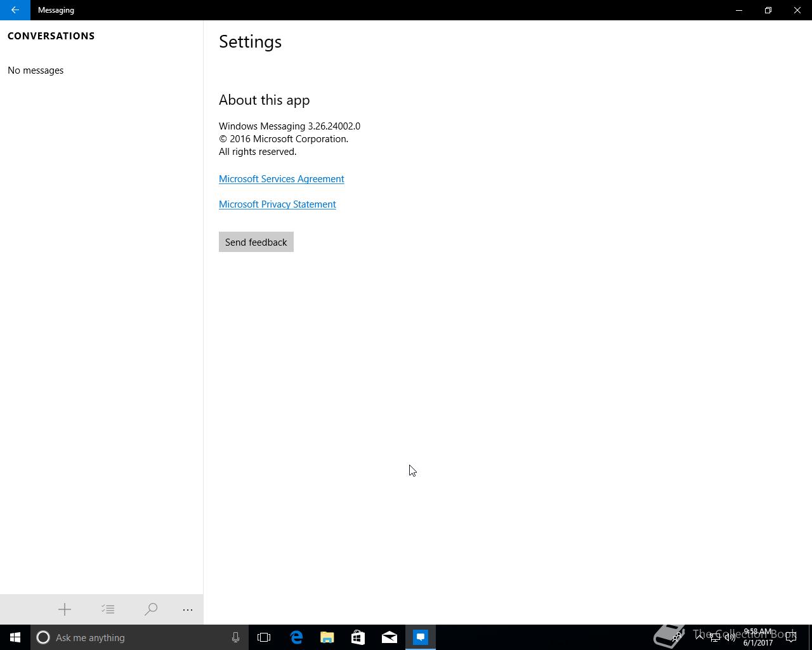812x650 pixels.
Task: Open the select conversations list icon
Action: (x=108, y=609)
